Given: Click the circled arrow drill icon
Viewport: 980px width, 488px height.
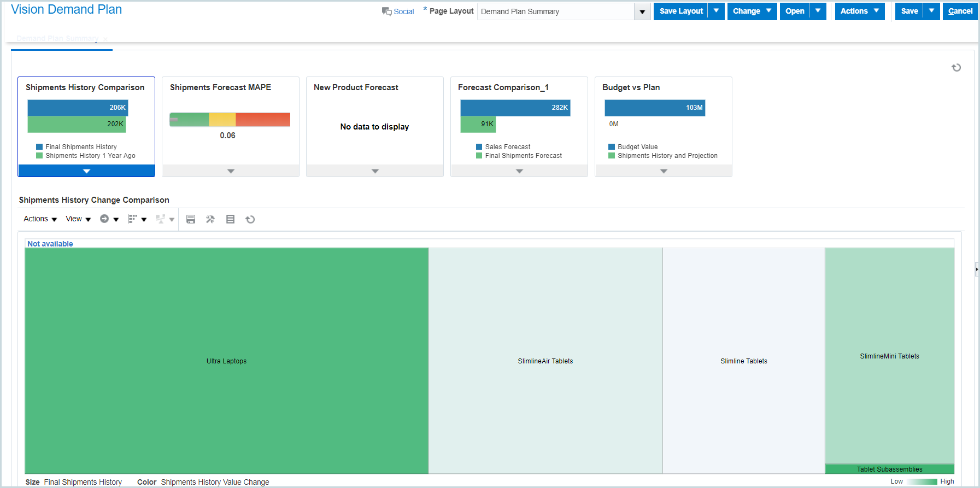Looking at the screenshot, I should click(x=104, y=219).
